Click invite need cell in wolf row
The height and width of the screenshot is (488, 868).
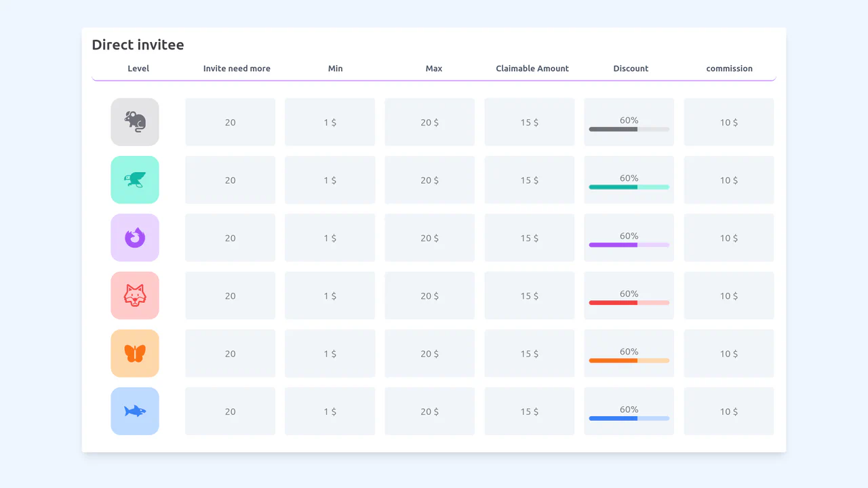(231, 296)
